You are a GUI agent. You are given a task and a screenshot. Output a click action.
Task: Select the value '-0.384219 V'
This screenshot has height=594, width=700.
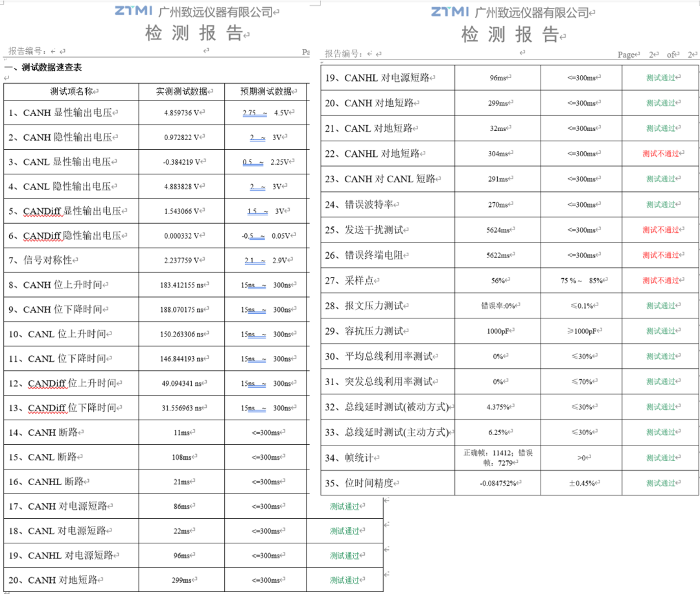pos(181,162)
